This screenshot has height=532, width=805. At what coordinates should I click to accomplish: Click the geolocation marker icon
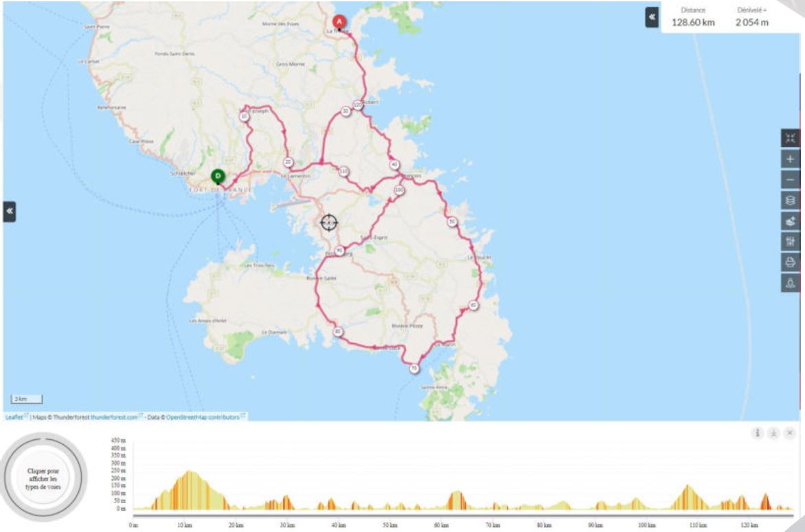pos(790,283)
